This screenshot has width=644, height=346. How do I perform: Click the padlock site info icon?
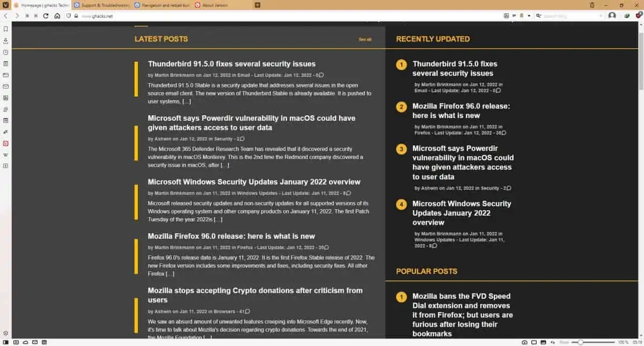(76, 16)
